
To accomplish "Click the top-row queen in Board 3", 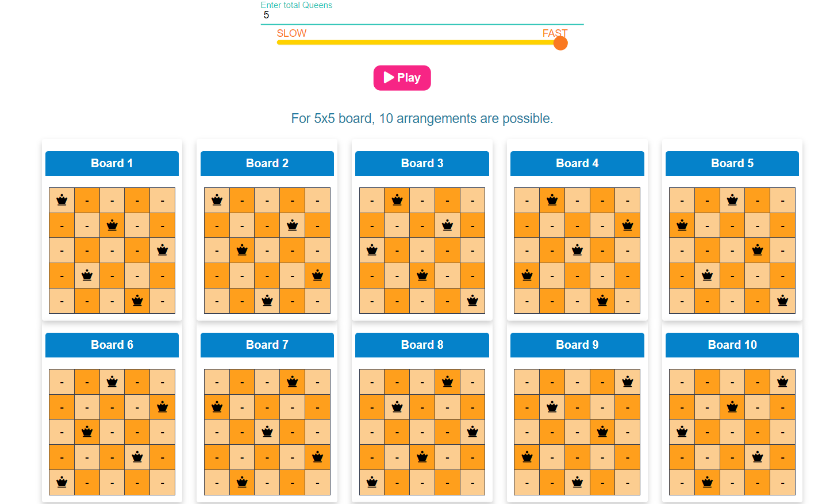I will tap(397, 200).
